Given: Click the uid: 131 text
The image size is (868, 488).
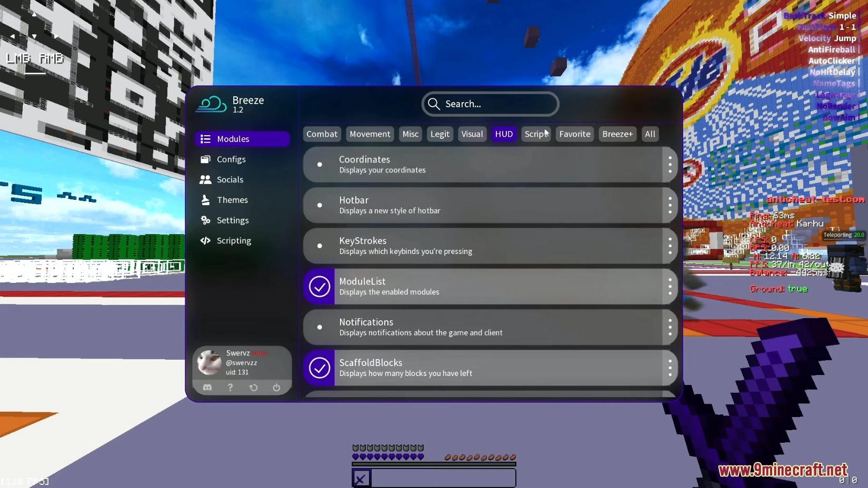Looking at the screenshot, I should [237, 372].
